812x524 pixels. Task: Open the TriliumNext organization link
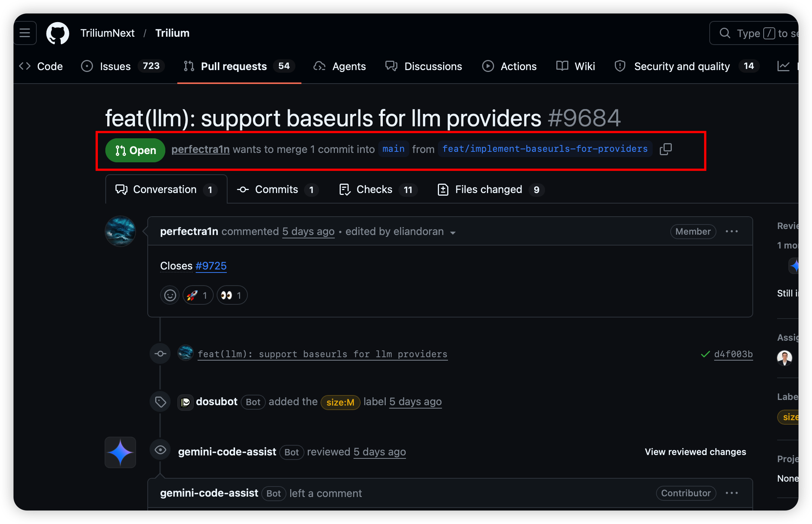[107, 33]
